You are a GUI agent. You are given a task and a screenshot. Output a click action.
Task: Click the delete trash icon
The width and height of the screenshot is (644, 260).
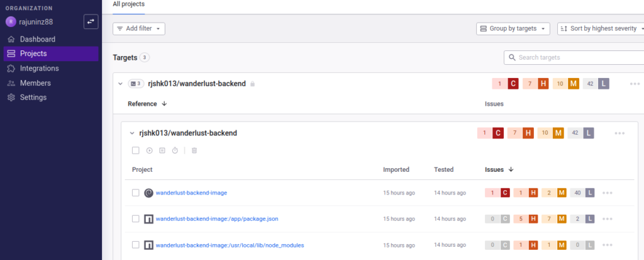(194, 150)
